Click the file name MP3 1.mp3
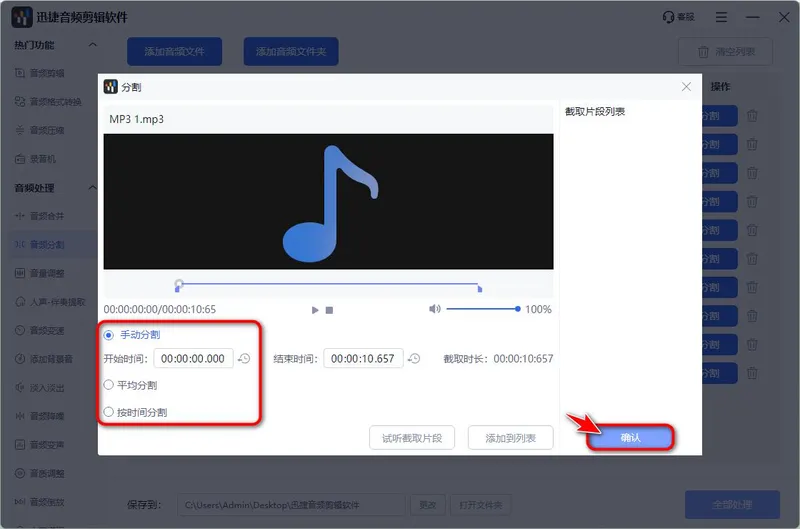800x529 pixels. click(136, 119)
